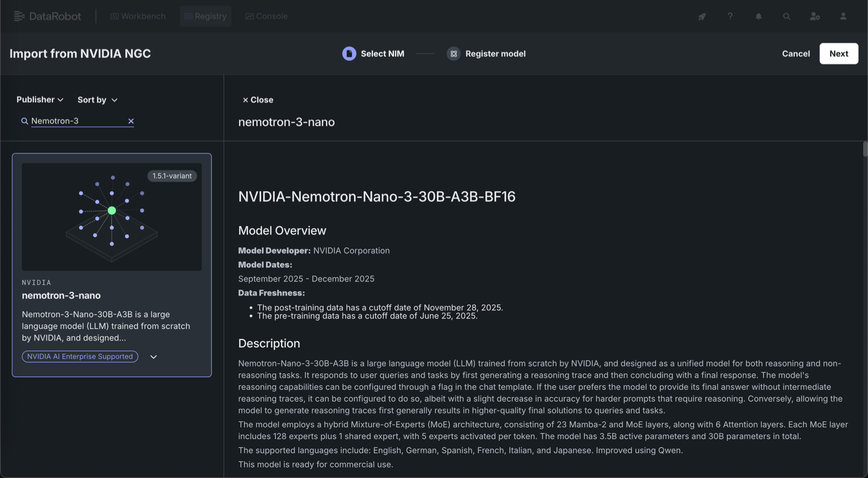The image size is (868, 478).
Task: Click the search magnifier in top bar
Action: (786, 17)
